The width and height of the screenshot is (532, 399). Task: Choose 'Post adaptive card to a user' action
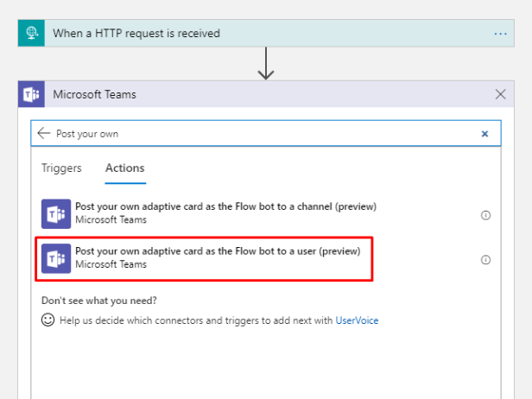click(217, 251)
